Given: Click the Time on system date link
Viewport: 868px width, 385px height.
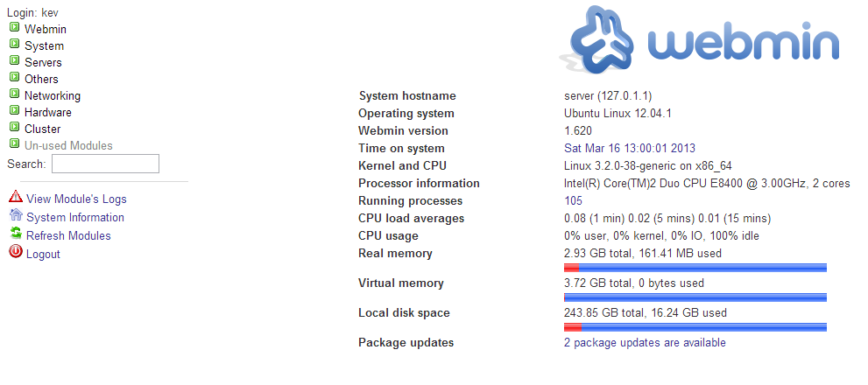Looking at the screenshot, I should tap(630, 148).
